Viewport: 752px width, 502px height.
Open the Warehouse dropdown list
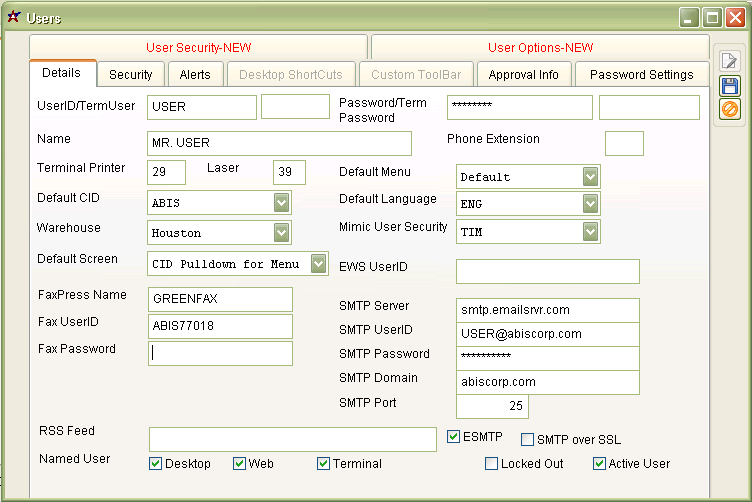click(281, 233)
